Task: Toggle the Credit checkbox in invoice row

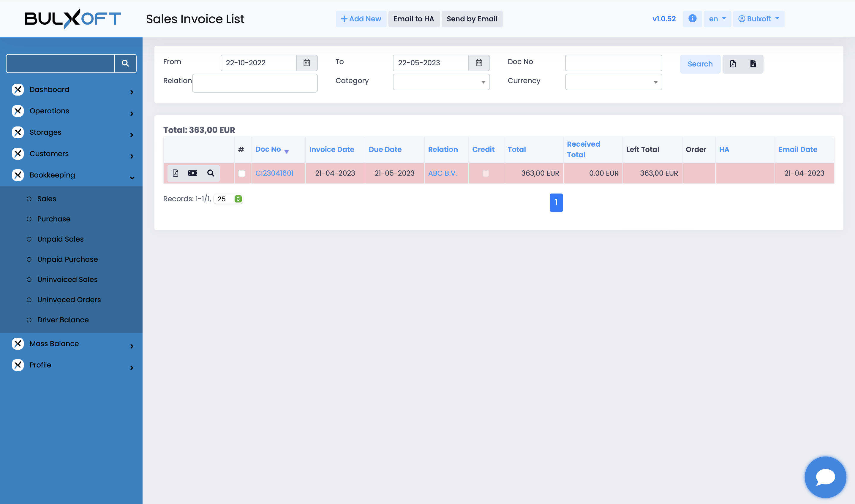Action: point(486,174)
